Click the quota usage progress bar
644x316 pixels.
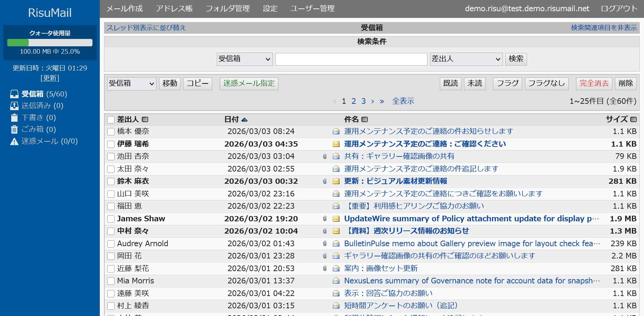pos(50,43)
